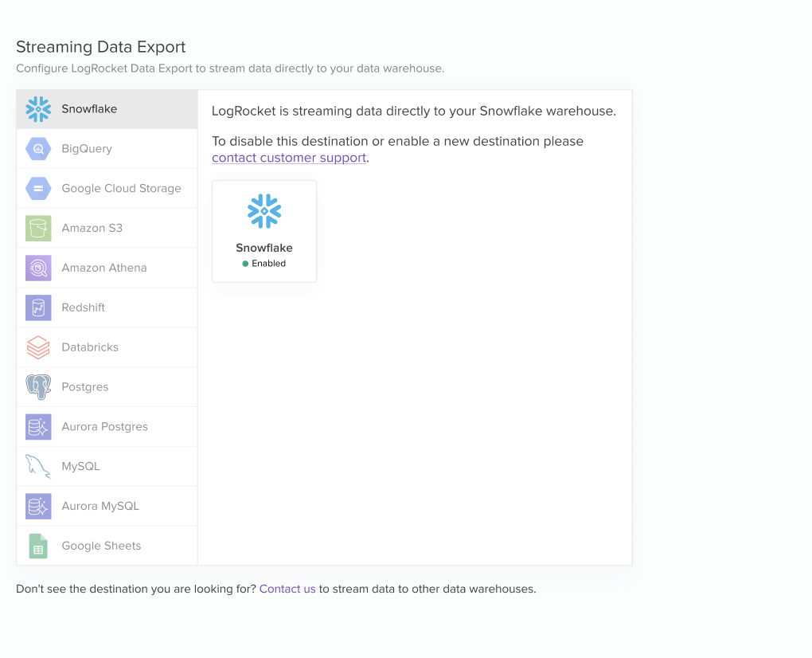Screen dimensions: 812x658
Task: Open the Postgres tab
Action: pos(107,387)
